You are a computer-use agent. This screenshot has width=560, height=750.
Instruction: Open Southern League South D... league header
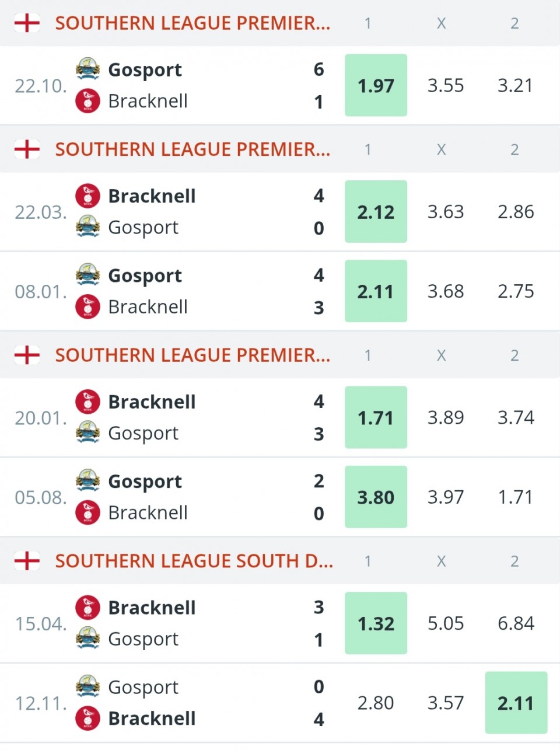[x=194, y=561]
